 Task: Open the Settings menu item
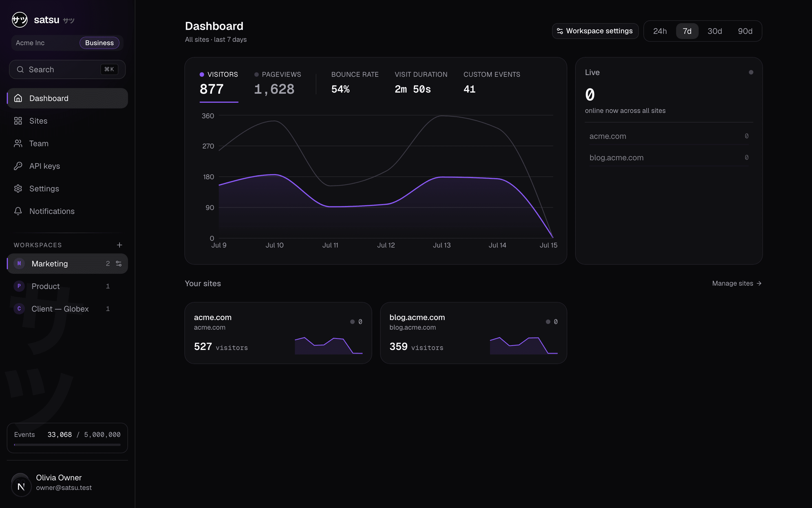click(x=67, y=189)
